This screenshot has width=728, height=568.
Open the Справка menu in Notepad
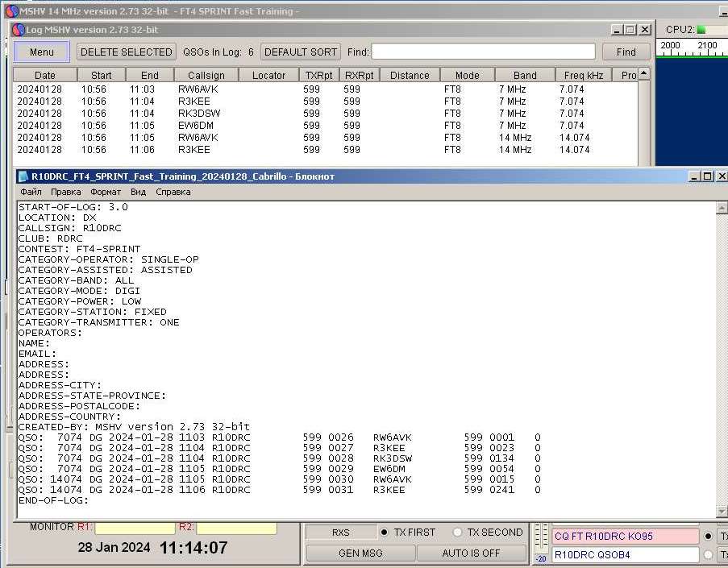click(173, 192)
